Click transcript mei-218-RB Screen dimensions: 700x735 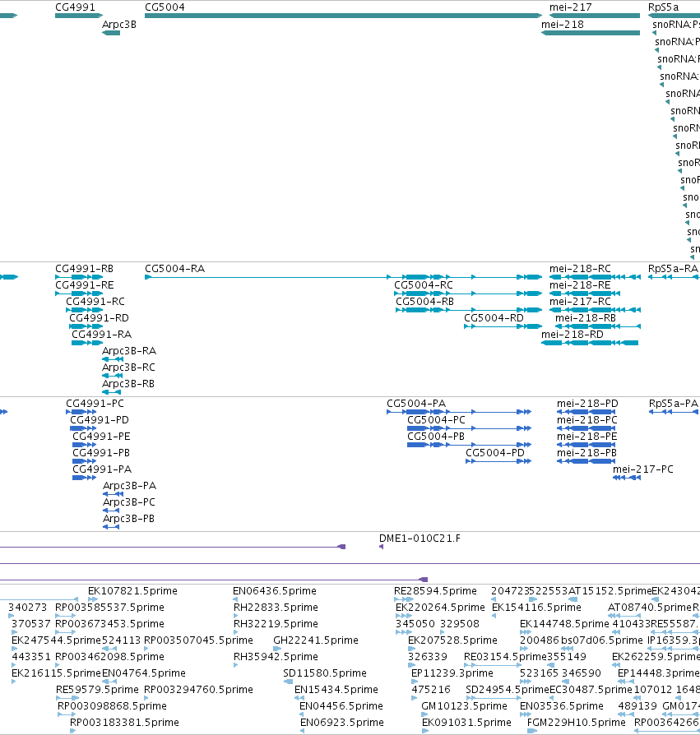pos(598,326)
